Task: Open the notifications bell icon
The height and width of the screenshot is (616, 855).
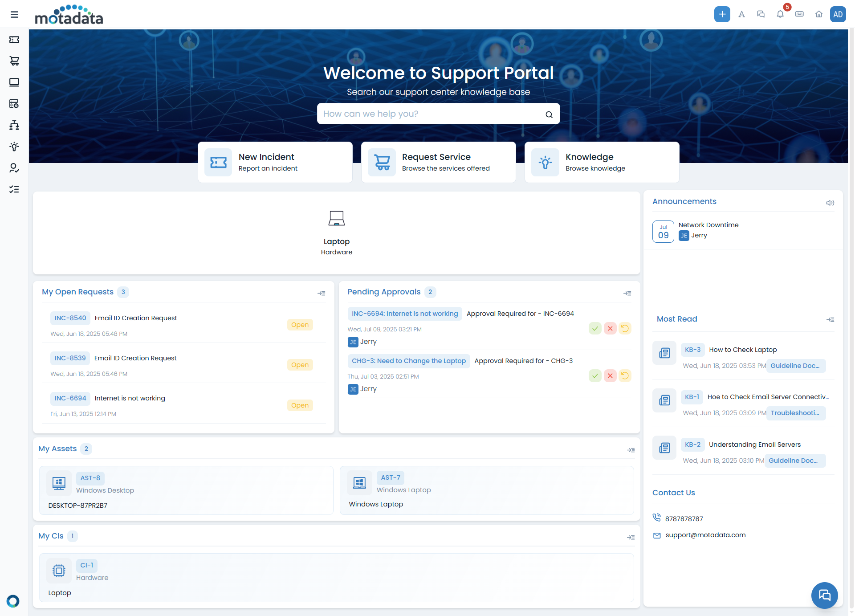Action: 780,14
